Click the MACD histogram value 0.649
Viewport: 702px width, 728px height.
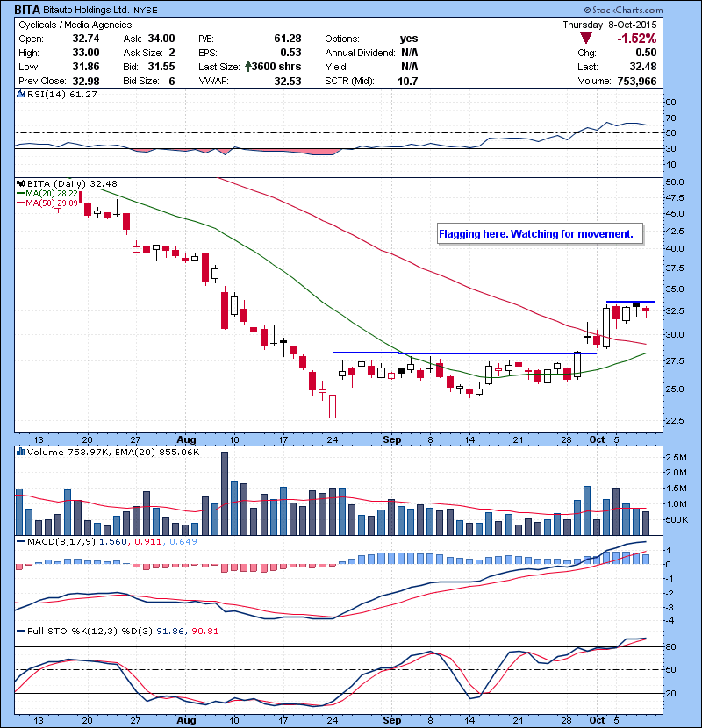click(x=183, y=541)
